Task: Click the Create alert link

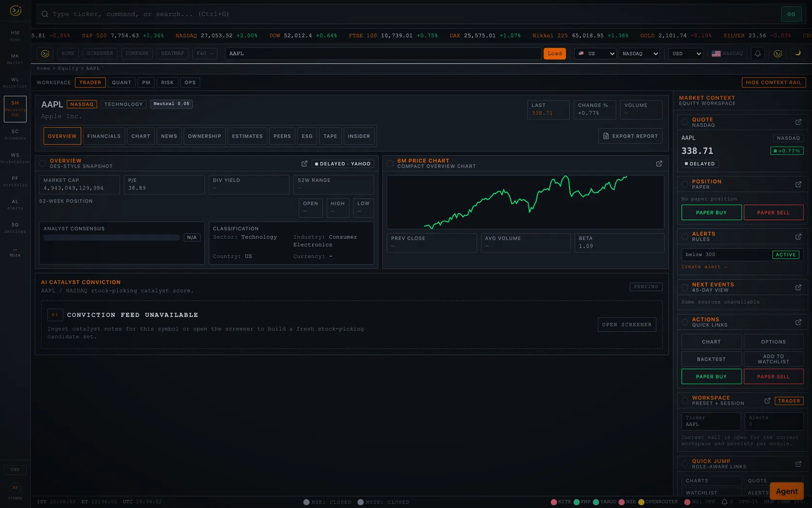Action: click(704, 267)
